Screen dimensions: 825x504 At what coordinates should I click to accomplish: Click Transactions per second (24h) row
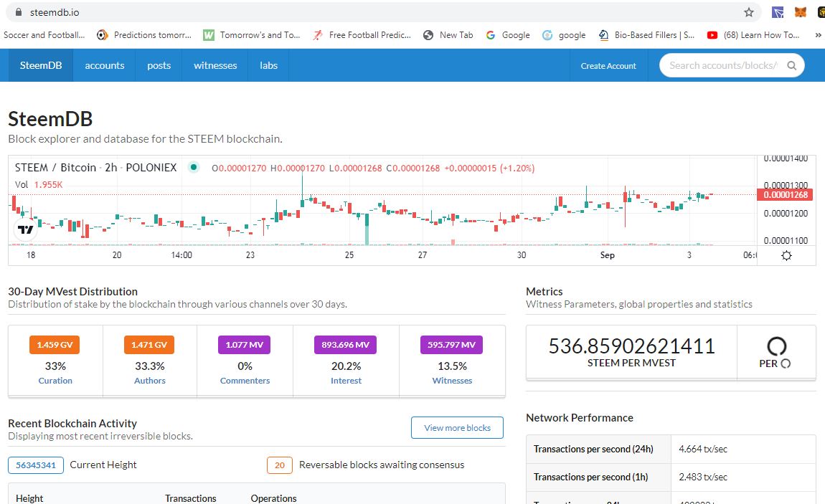pyautogui.click(x=671, y=450)
